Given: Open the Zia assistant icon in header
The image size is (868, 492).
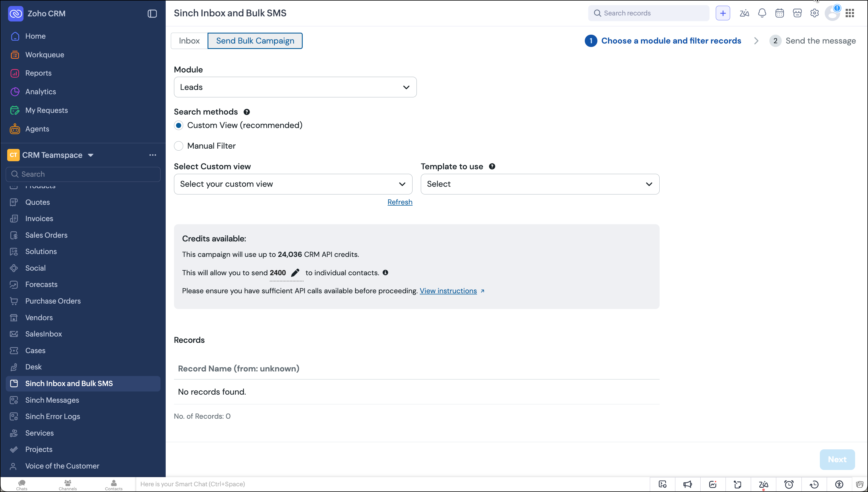Looking at the screenshot, I should (744, 13).
